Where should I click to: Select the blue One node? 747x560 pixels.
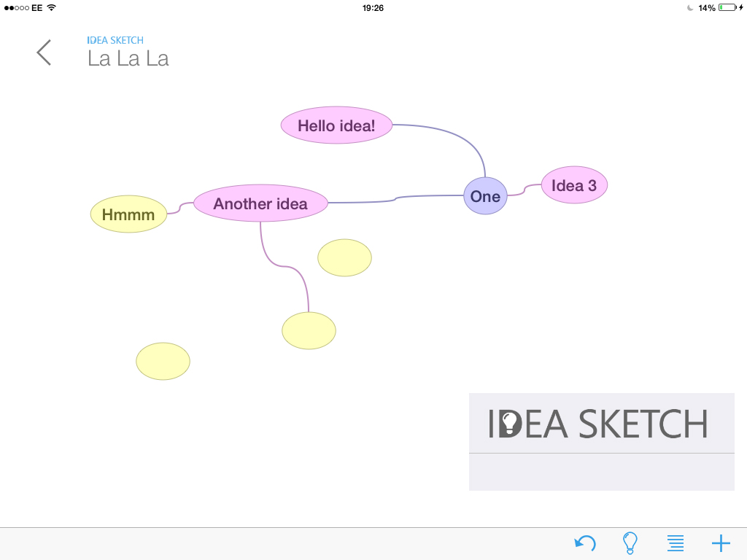coord(485,195)
